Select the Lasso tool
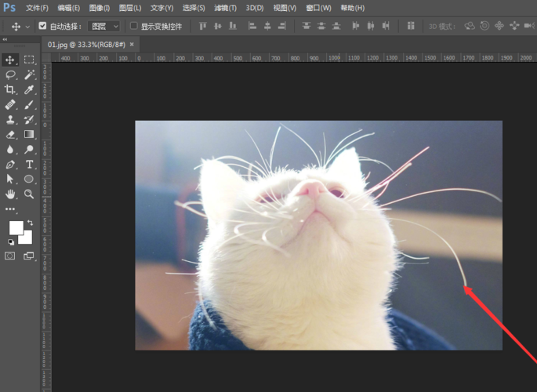Image resolution: width=537 pixels, height=392 pixels. 10,74
